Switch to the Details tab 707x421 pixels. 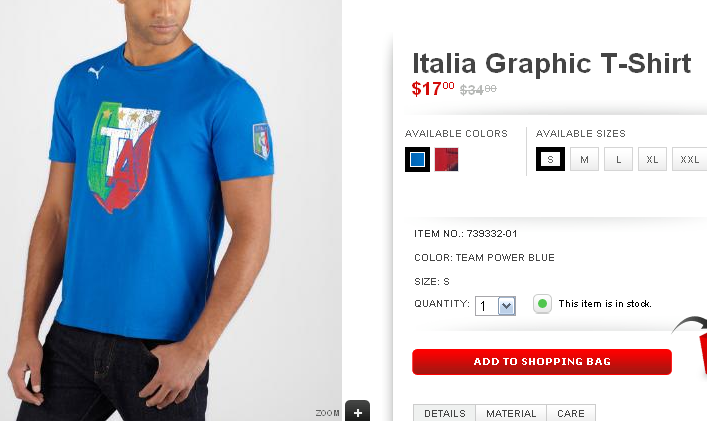coord(445,413)
